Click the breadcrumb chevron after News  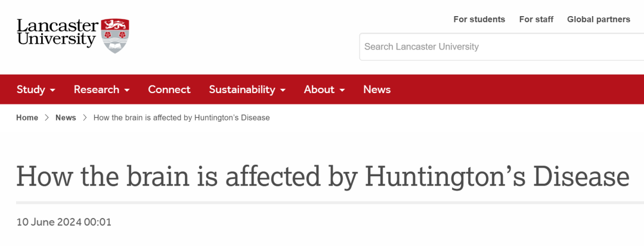point(85,118)
